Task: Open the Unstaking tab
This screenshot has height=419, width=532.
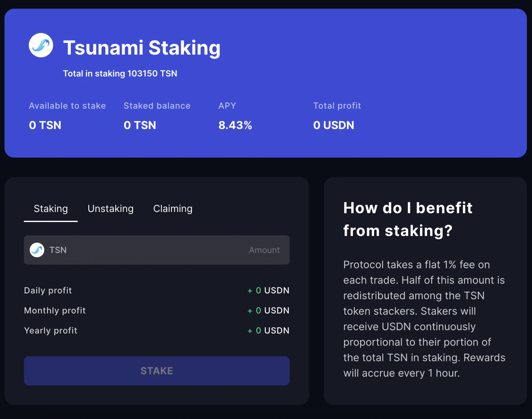Action: pos(111,209)
